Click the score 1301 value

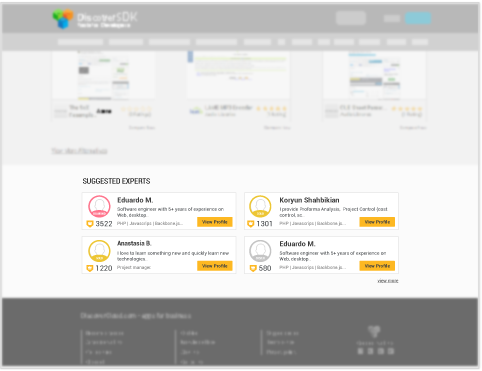pos(264,224)
